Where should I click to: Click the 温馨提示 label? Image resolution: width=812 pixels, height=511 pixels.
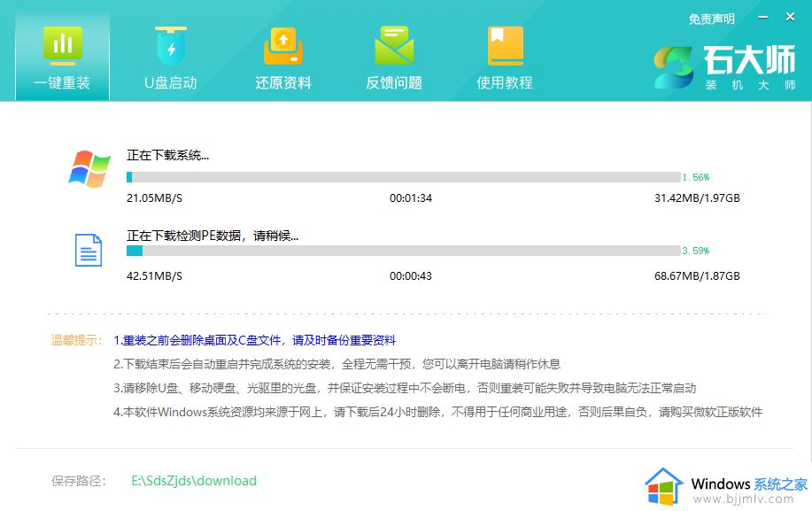(x=77, y=340)
